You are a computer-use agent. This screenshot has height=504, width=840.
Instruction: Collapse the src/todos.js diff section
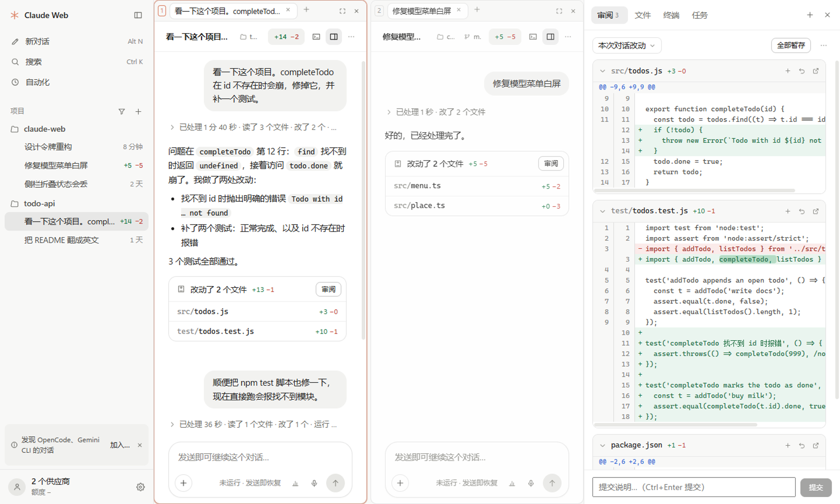tap(602, 71)
